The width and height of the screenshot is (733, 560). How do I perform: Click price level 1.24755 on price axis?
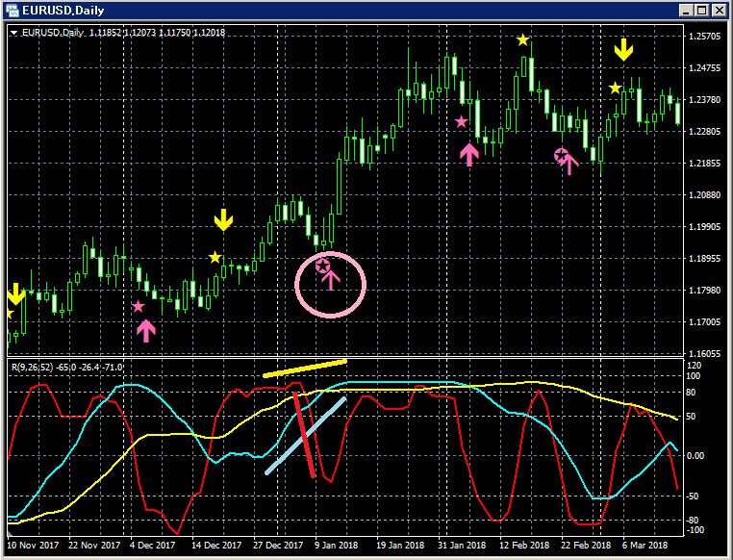pyautogui.click(x=705, y=68)
